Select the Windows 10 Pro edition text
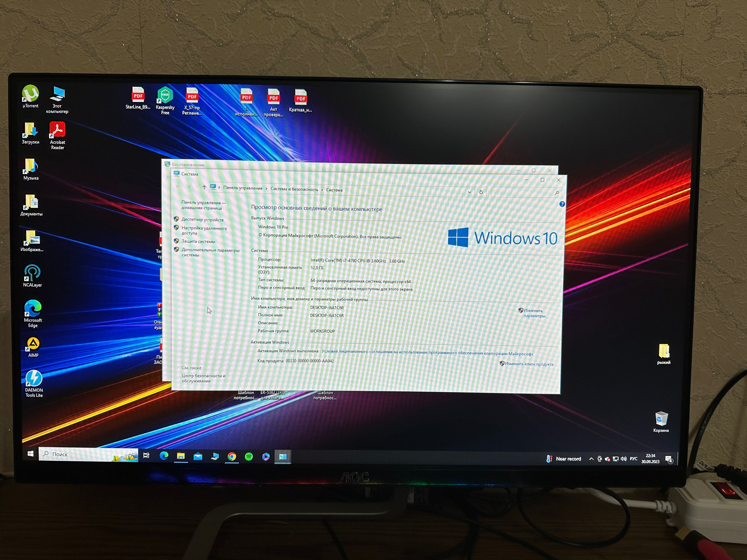This screenshot has height=560, width=747. 273,227
